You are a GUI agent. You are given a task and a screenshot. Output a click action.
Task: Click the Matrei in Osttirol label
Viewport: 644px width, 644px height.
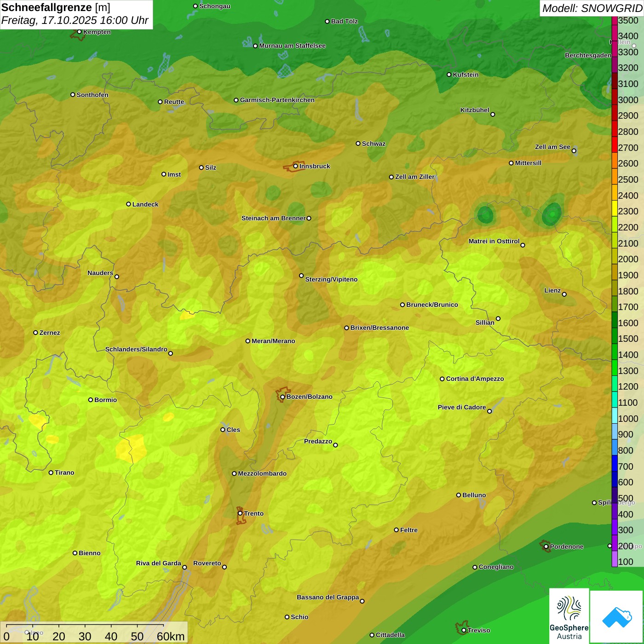coord(494,241)
